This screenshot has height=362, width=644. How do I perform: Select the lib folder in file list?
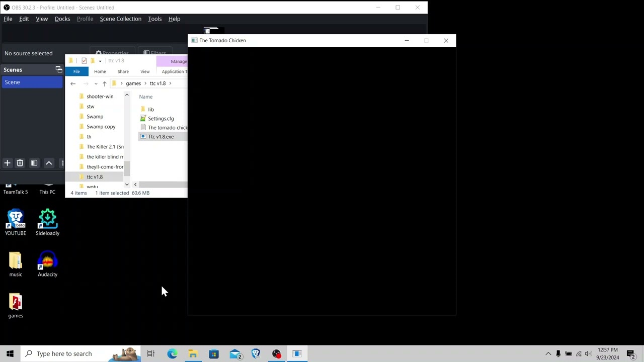(x=151, y=110)
